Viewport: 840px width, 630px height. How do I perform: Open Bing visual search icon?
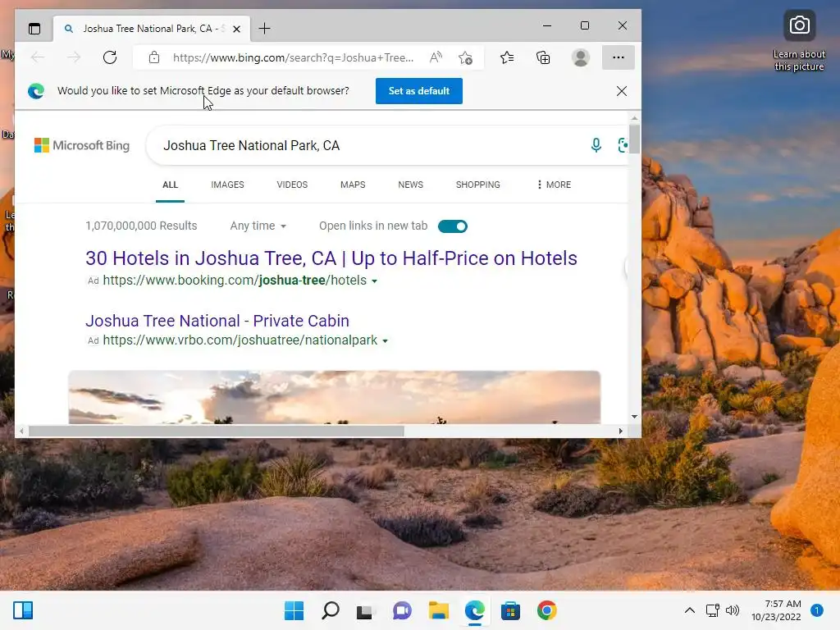point(623,145)
